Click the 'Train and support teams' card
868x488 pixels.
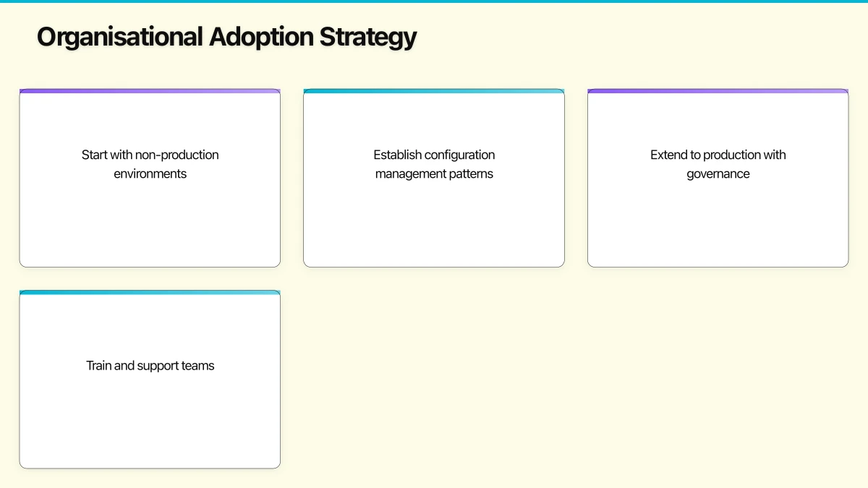pyautogui.click(x=150, y=380)
